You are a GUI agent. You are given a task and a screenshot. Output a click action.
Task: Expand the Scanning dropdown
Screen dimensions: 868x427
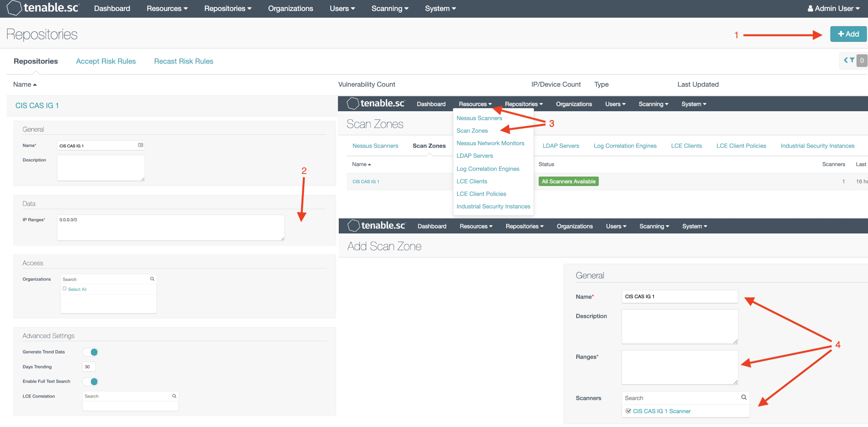(x=389, y=8)
